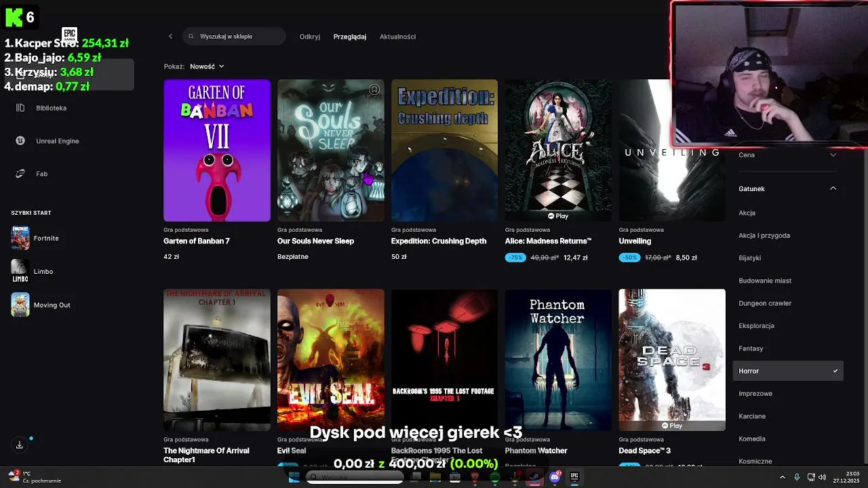
Task: Show hidden system tray icons
Action: pyautogui.click(x=782, y=477)
